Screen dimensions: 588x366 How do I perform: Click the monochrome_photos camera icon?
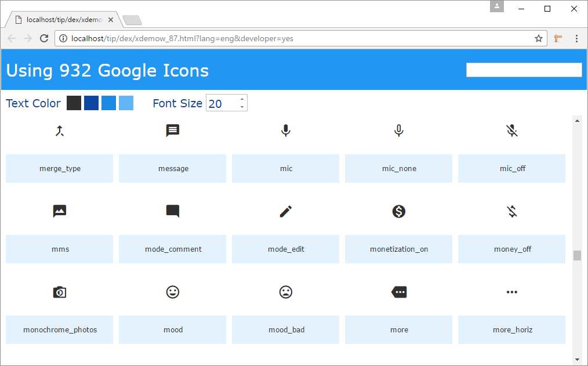click(x=59, y=292)
